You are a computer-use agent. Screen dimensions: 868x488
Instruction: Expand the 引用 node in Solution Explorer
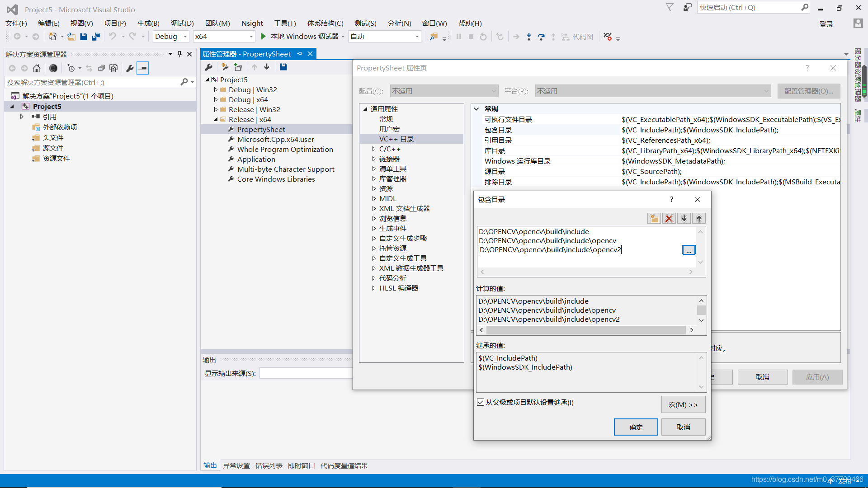pos(22,117)
